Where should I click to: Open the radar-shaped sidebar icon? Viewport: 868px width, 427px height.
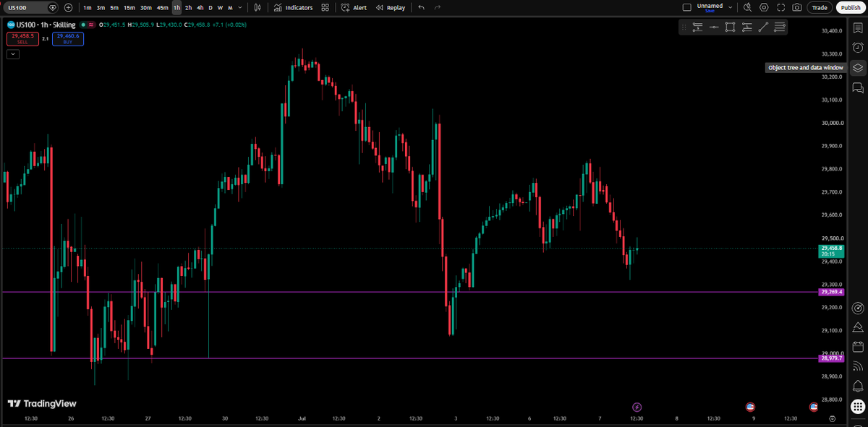(x=858, y=308)
